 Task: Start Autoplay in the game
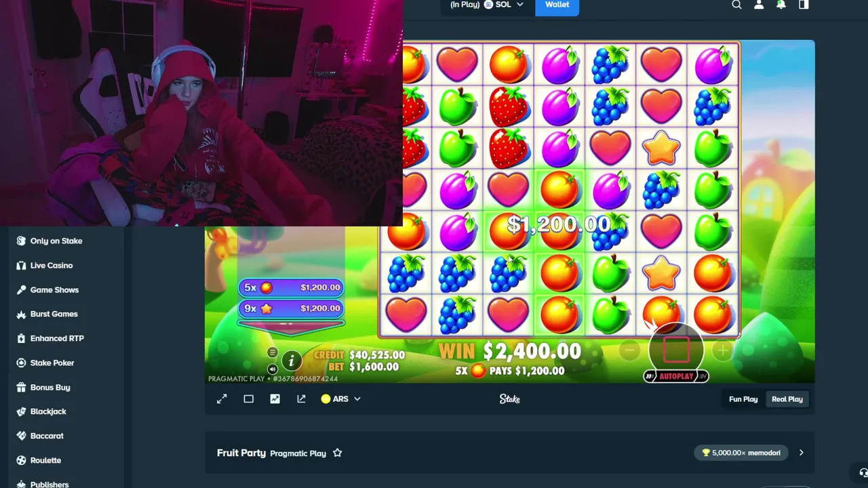676,376
